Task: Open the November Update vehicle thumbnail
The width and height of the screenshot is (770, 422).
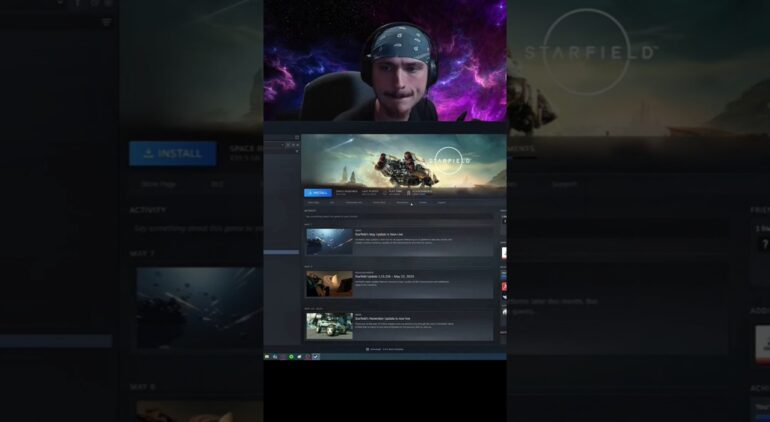Action: pos(330,326)
